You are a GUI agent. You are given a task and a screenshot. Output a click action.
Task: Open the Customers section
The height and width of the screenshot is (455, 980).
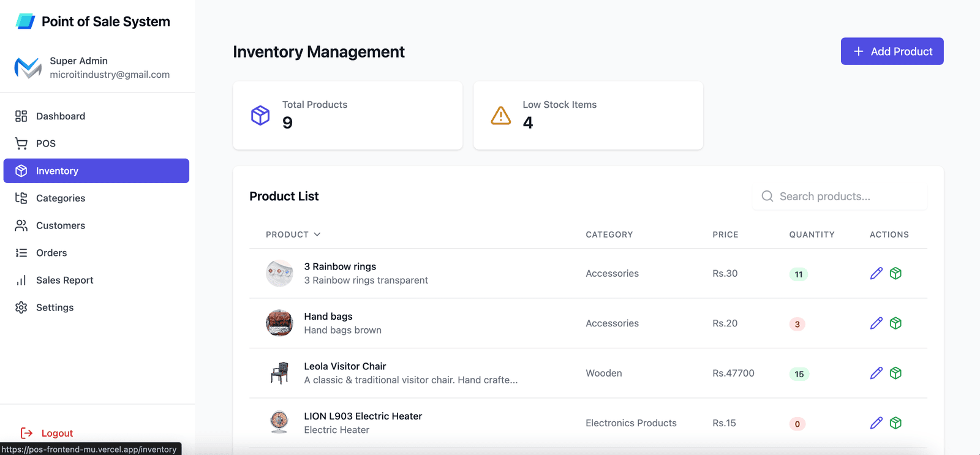[96, 225]
